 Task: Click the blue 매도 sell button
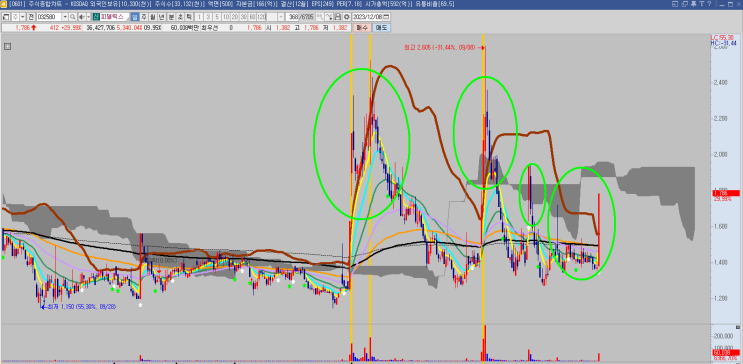(381, 27)
